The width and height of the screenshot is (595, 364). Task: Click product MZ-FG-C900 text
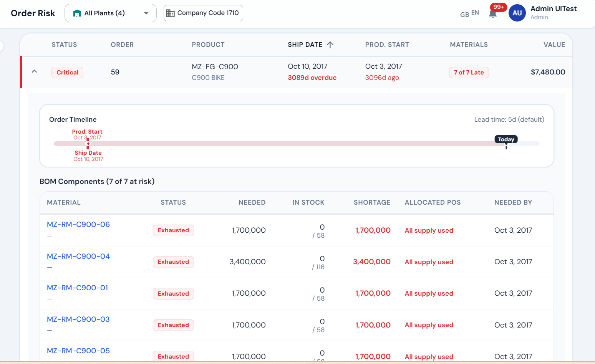pyautogui.click(x=215, y=66)
